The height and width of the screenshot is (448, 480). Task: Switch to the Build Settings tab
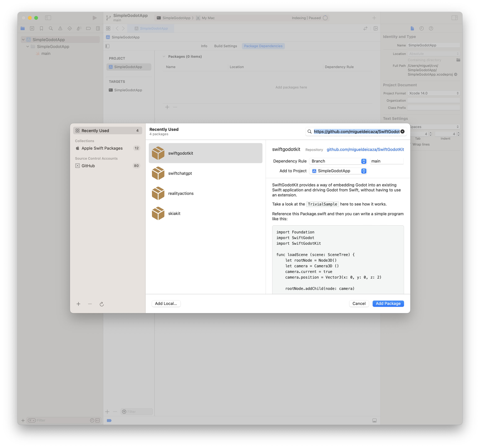click(225, 46)
